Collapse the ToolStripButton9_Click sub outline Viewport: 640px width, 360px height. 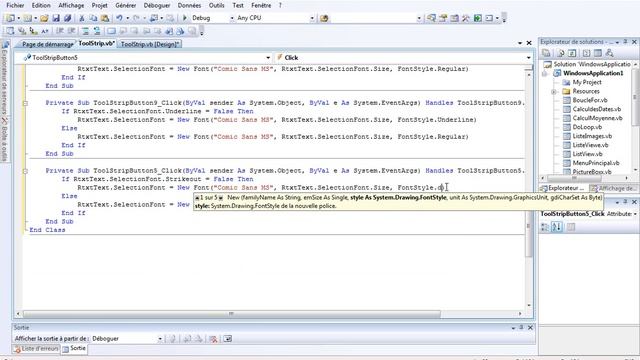click(25, 103)
